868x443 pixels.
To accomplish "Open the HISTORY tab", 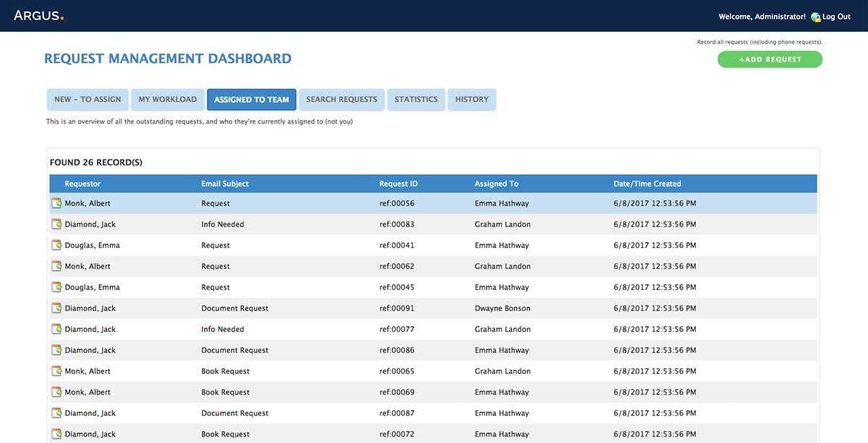I will point(472,99).
